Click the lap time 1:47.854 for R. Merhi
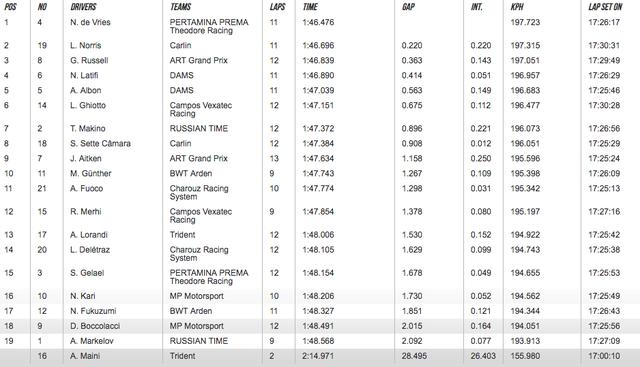The image size is (640, 367). click(318, 211)
